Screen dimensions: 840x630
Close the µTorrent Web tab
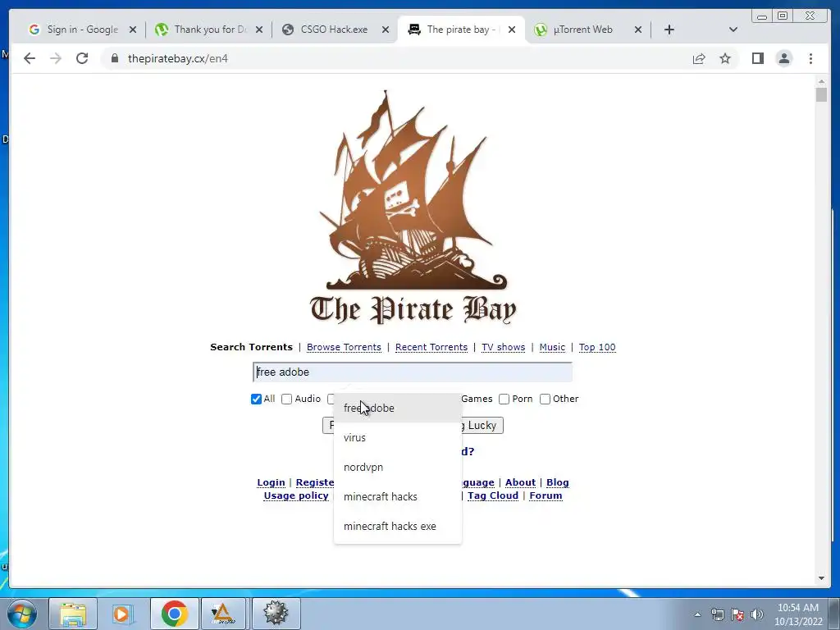[638, 30]
